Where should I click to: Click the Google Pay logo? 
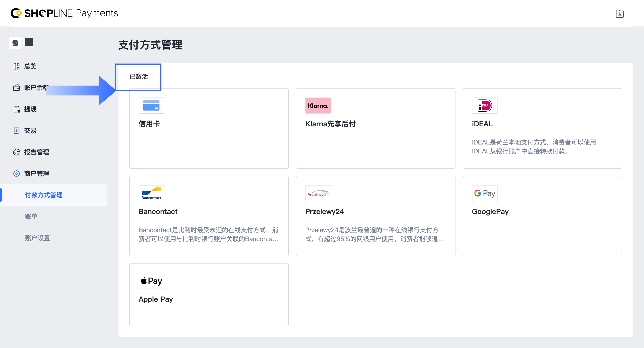(485, 193)
